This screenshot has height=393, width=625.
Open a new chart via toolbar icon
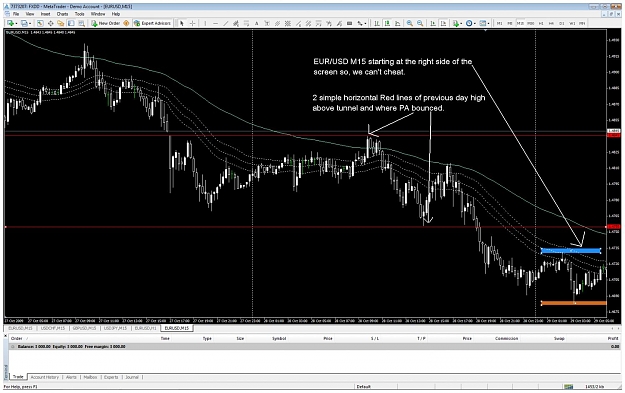[x=10, y=23]
